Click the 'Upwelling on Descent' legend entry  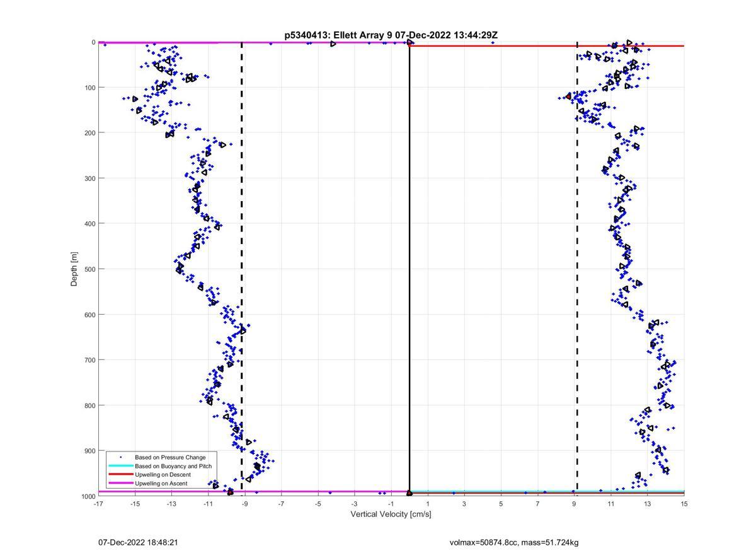(x=163, y=475)
